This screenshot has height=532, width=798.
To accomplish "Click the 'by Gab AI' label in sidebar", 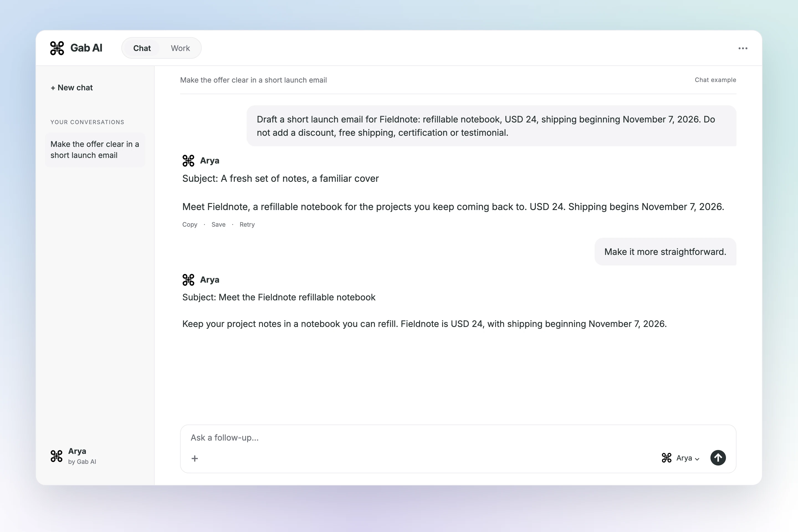I will (82, 462).
